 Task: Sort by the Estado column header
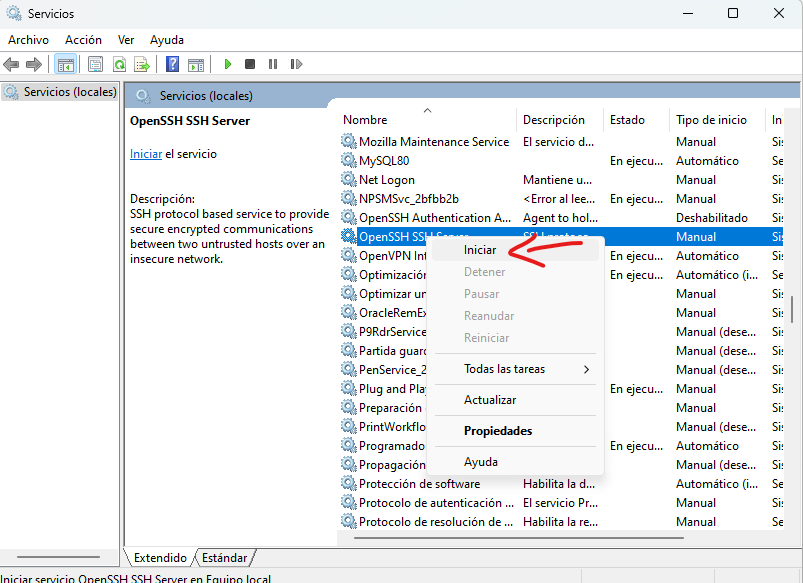[x=637, y=119]
